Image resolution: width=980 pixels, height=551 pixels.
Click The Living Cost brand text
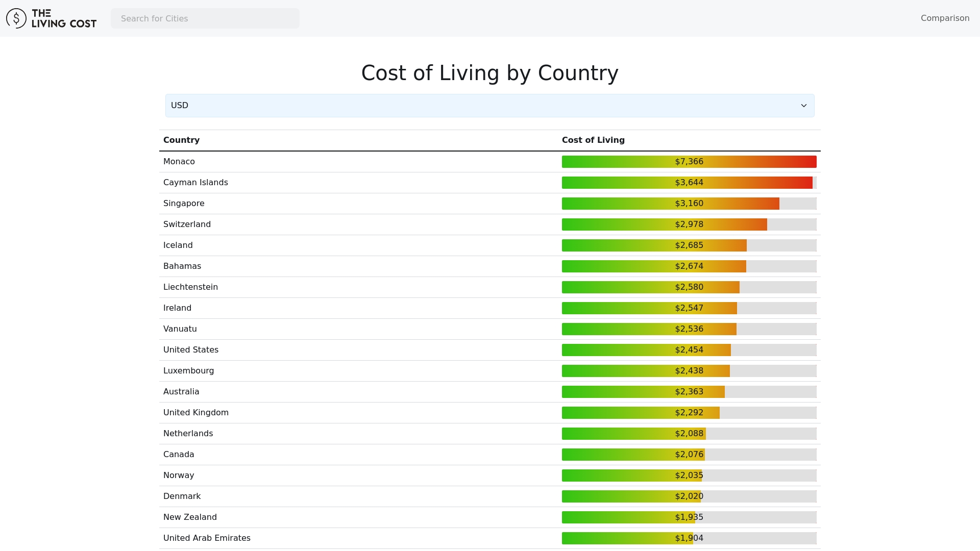pyautogui.click(x=64, y=18)
